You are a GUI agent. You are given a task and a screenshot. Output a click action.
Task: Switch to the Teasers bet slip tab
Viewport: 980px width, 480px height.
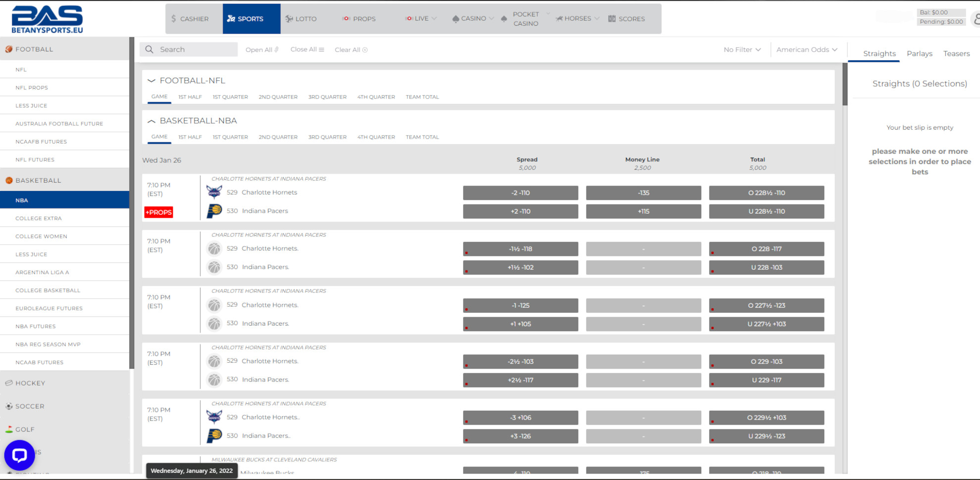point(956,53)
